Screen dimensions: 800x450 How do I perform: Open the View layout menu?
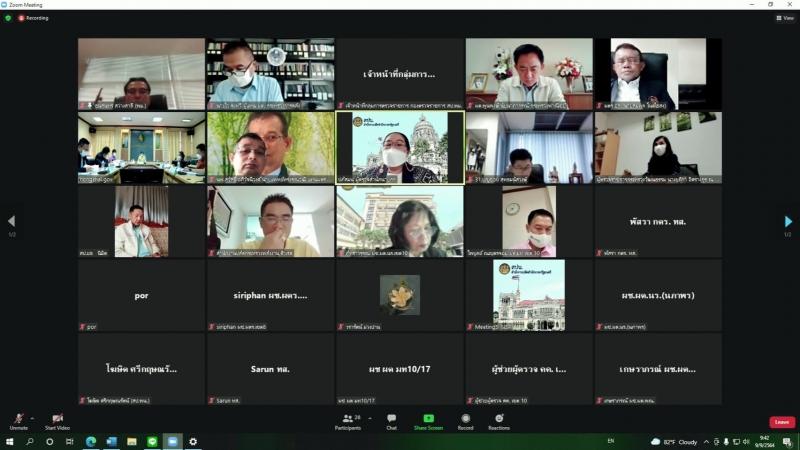[x=785, y=18]
